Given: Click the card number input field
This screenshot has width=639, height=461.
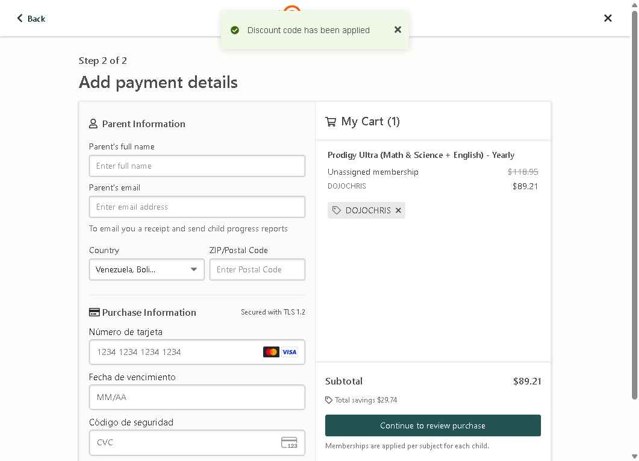Looking at the screenshot, I should coord(175,352).
